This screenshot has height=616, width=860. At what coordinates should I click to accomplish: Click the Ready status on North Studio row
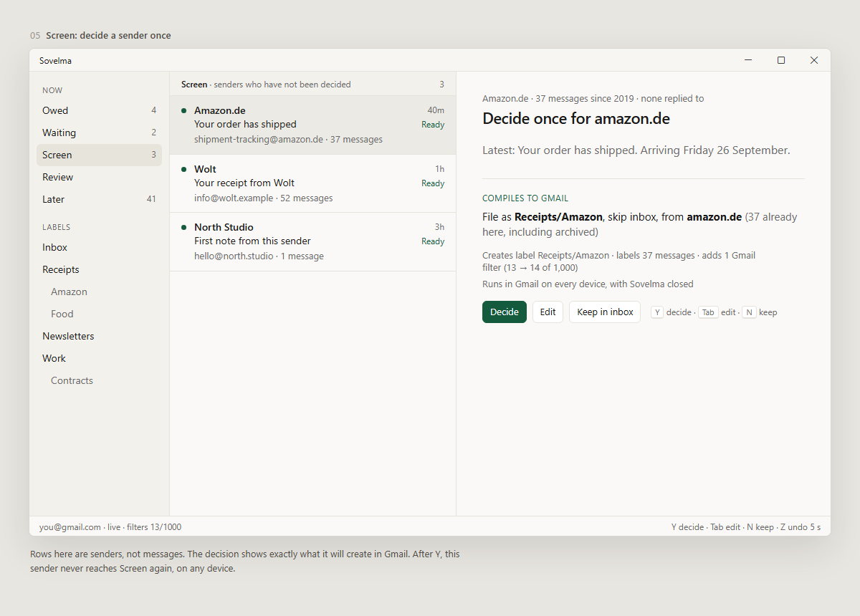pos(433,241)
